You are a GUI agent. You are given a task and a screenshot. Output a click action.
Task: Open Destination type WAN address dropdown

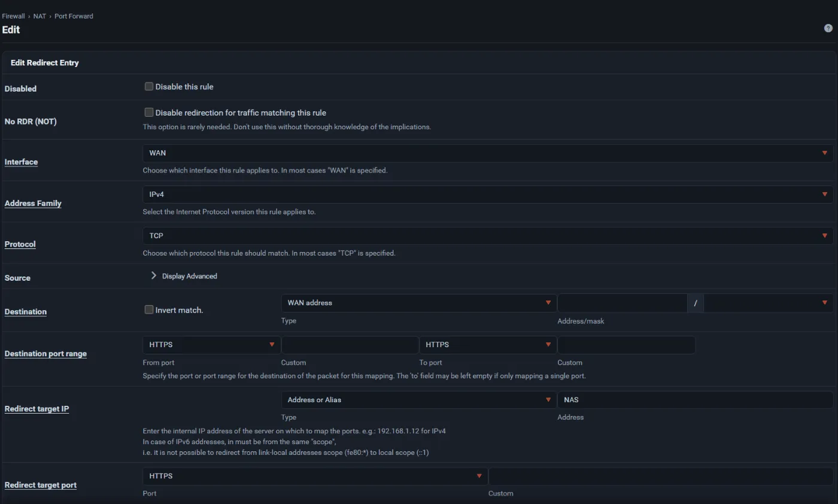(419, 303)
